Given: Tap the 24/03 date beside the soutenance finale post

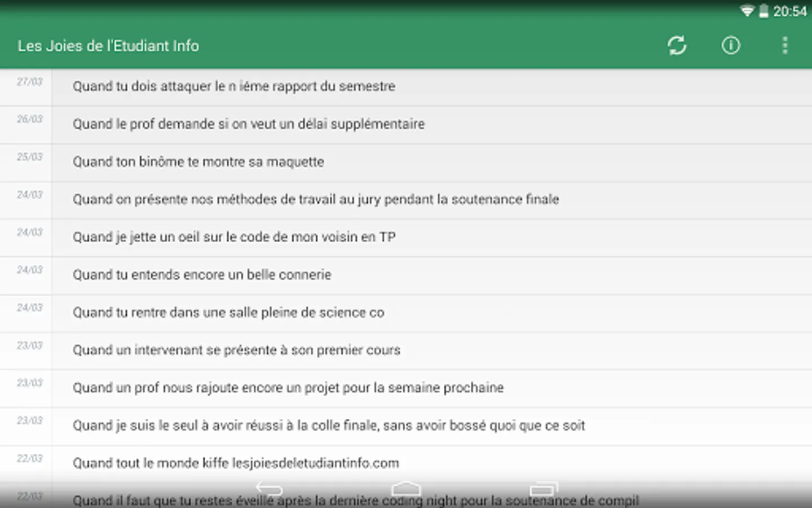Looking at the screenshot, I should point(30,195).
